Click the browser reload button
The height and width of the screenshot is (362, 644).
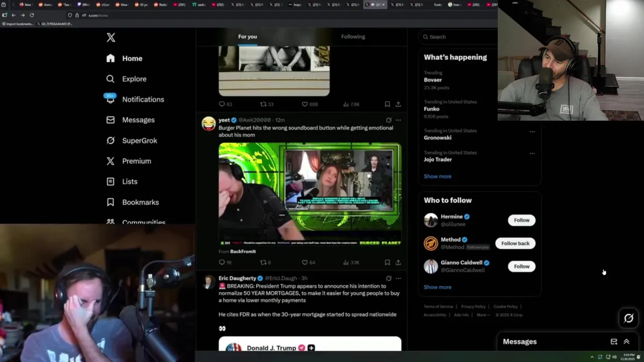[x=32, y=15]
